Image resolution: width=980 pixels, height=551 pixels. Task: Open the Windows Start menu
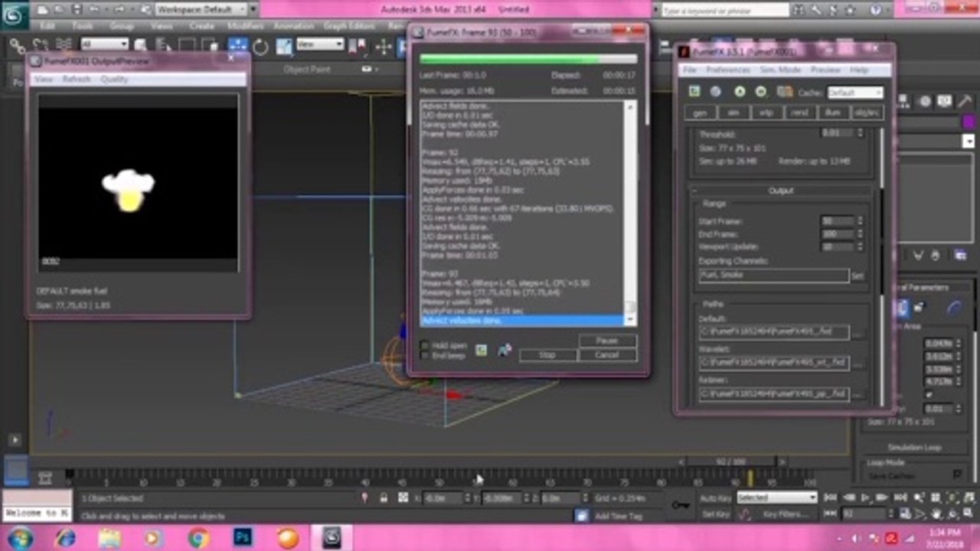tap(19, 538)
